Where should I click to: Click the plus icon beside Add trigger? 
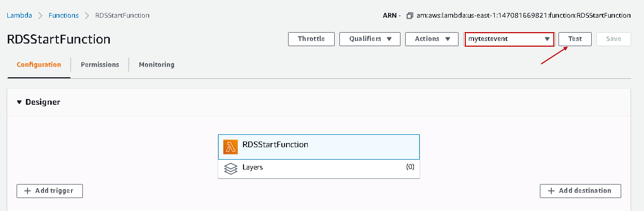[x=27, y=191]
